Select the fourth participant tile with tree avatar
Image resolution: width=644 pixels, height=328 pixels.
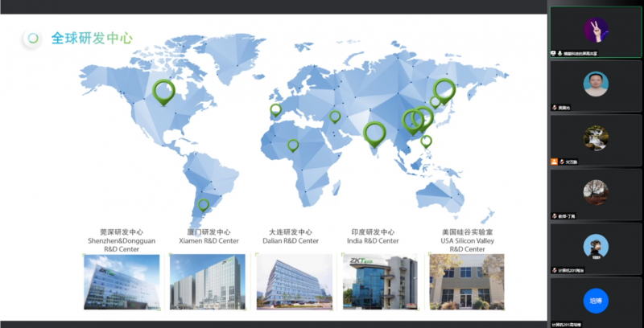596,194
